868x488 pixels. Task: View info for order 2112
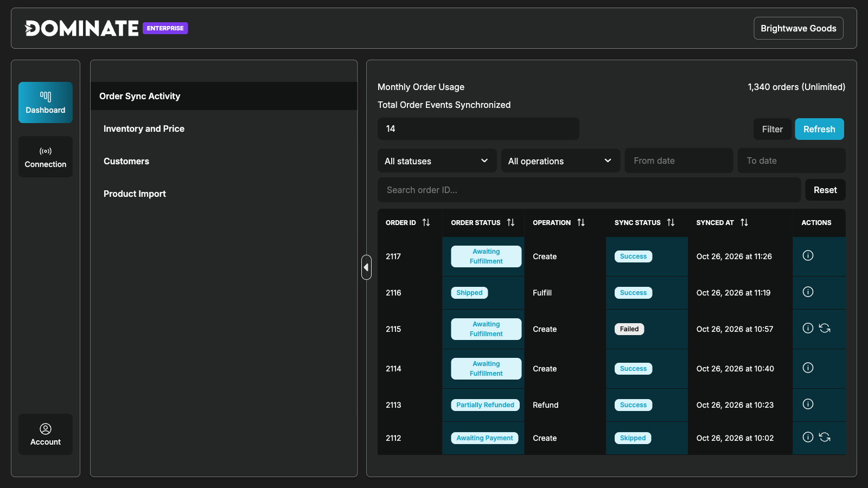808,437
